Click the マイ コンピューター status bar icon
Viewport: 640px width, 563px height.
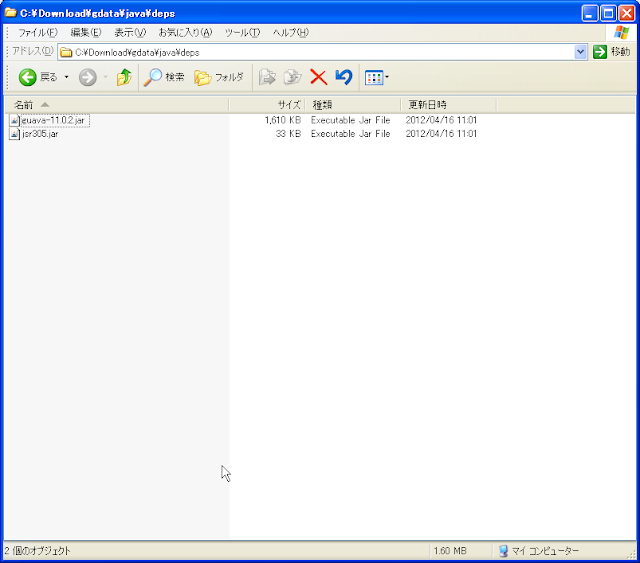[x=503, y=551]
